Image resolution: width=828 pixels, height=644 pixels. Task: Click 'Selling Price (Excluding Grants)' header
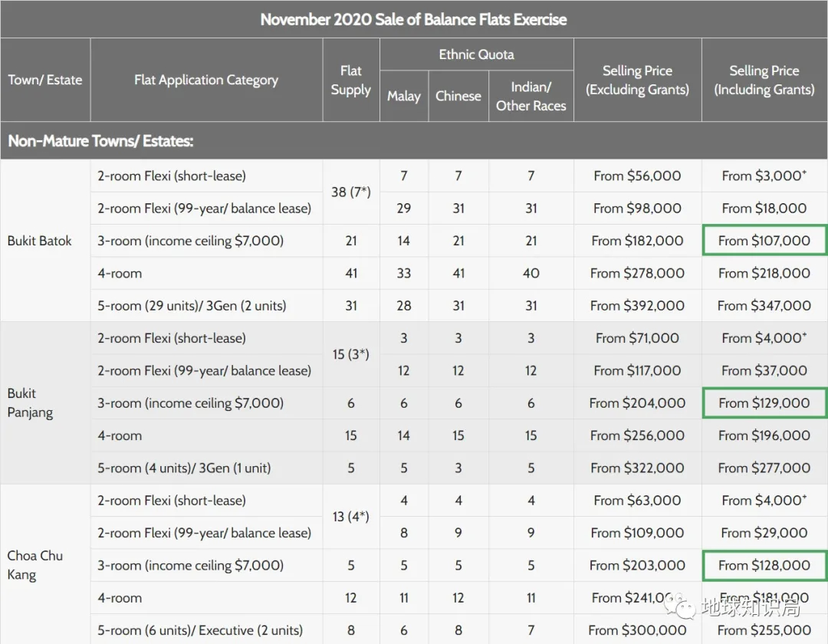637,80
